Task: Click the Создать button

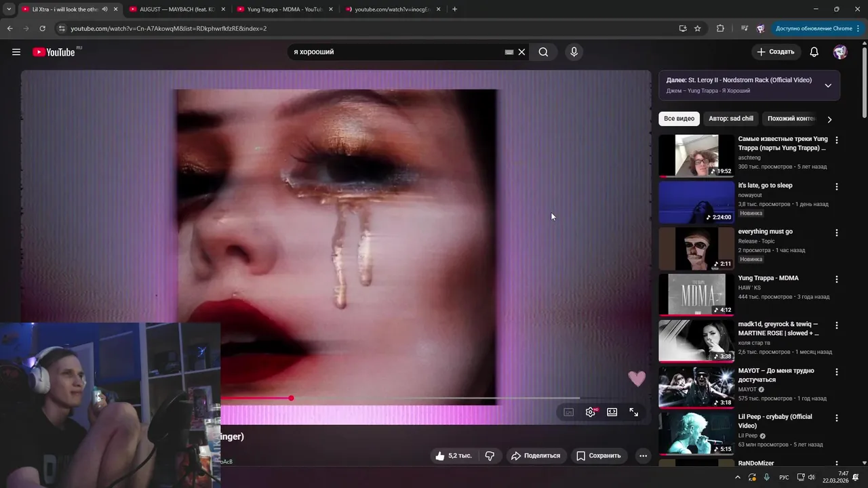Action: 776,52
